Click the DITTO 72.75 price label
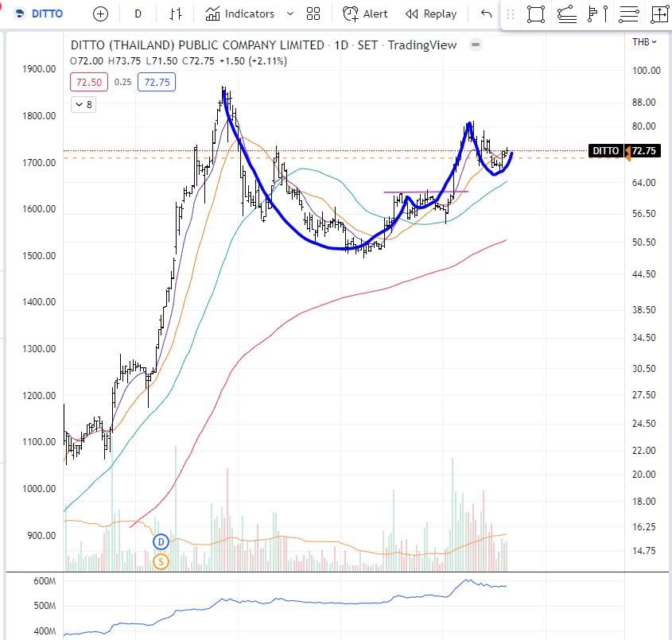672x640 pixels. (x=625, y=151)
